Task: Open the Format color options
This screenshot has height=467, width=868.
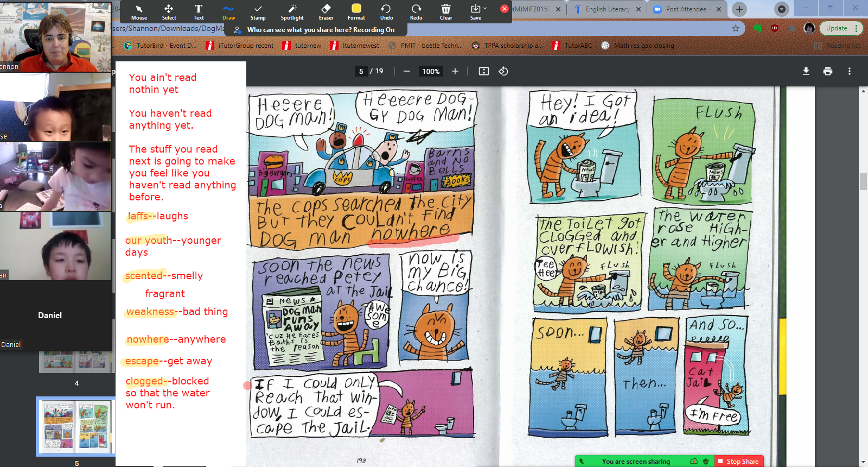Action: pyautogui.click(x=356, y=12)
